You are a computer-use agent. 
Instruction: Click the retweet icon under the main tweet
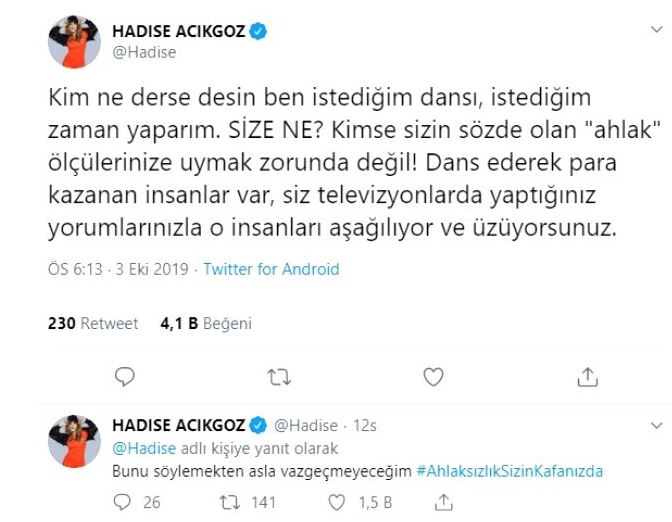coord(279,377)
